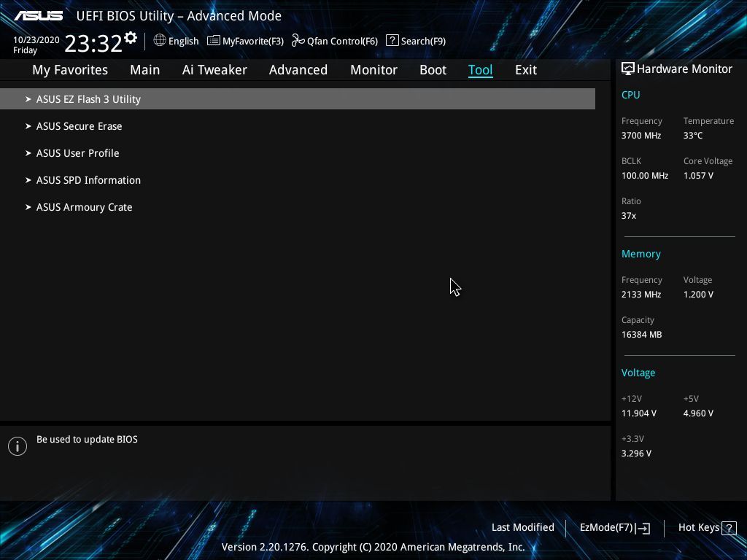Switch to the Main tab
This screenshot has height=560, width=747.
[x=145, y=70]
